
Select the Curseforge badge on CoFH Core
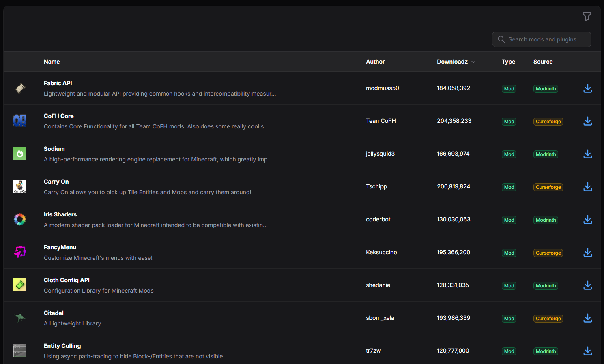pos(548,122)
